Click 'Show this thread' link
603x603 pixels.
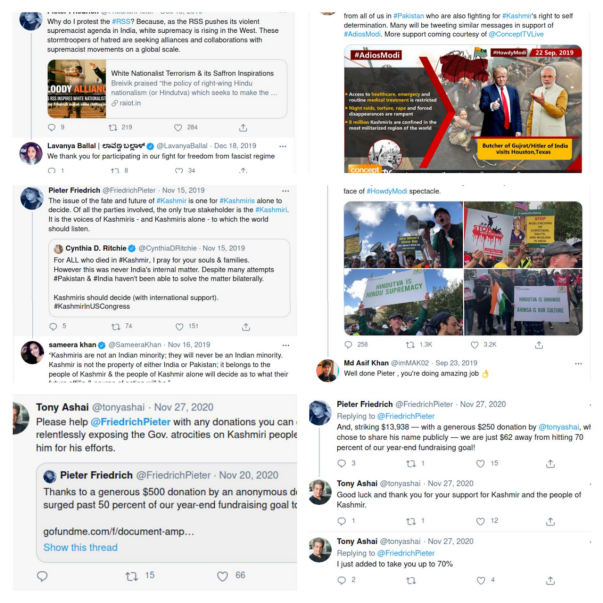pyautogui.click(x=80, y=548)
